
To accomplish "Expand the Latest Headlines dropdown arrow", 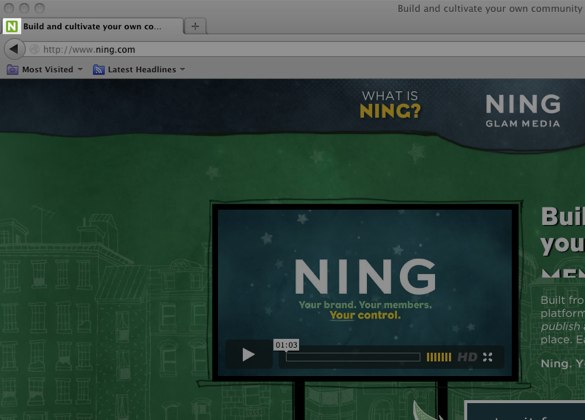I will (x=182, y=69).
